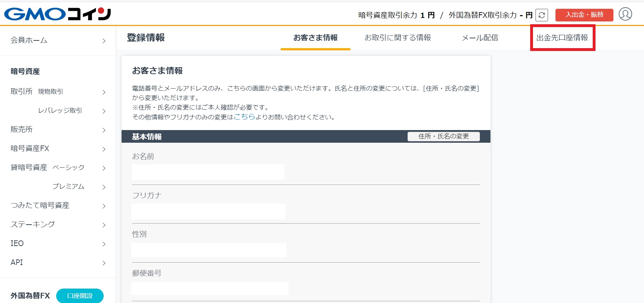Image resolution: width=644 pixels, height=303 pixels.
Task: Click the 登録情報 page heading
Action: point(146,38)
